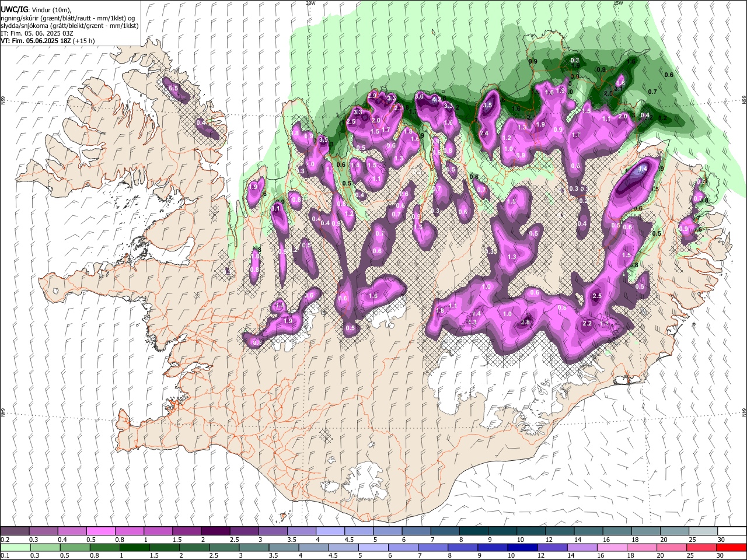
Task: Click the dark teal 8 snow legend swatch
Action: (x=473, y=531)
